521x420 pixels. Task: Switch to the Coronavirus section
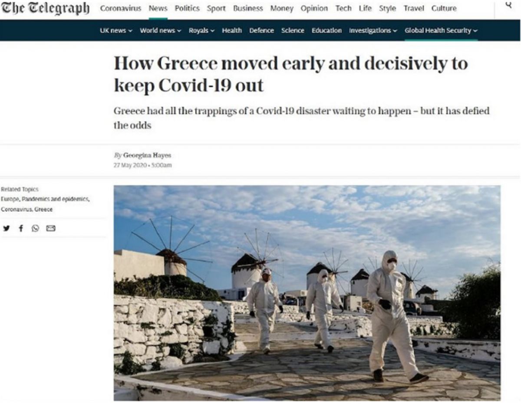tap(120, 8)
